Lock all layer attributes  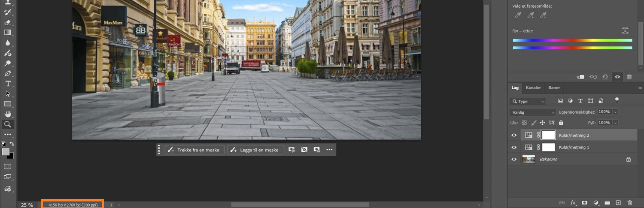(x=561, y=123)
